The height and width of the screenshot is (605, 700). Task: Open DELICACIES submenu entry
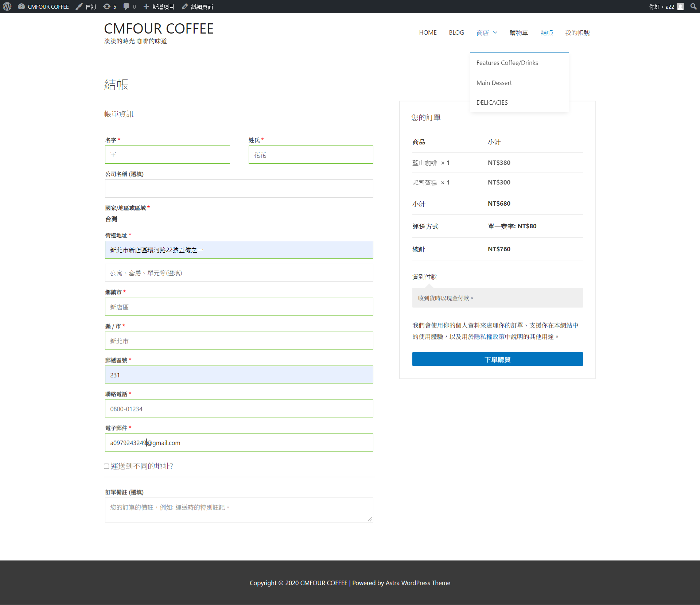[492, 102]
